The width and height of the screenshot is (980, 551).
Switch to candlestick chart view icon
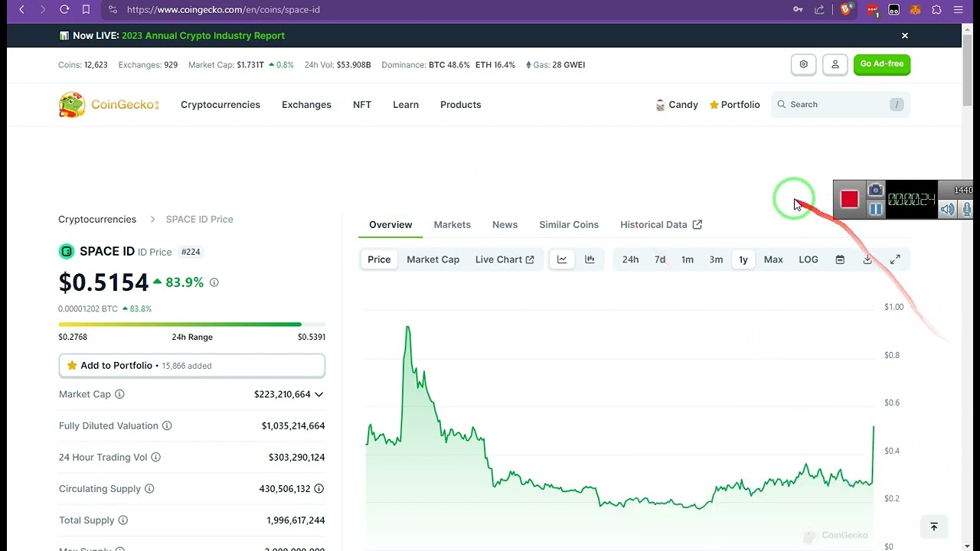[x=590, y=259]
